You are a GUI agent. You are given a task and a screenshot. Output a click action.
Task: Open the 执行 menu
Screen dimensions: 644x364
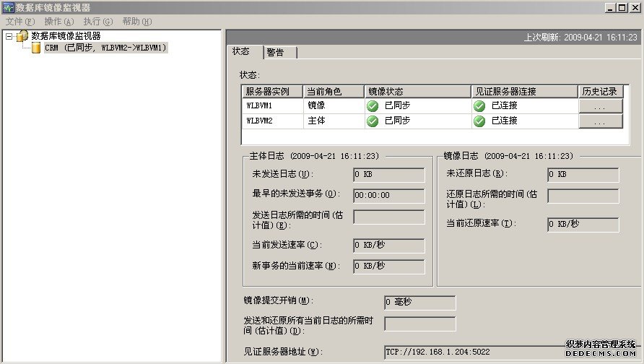tap(97, 22)
